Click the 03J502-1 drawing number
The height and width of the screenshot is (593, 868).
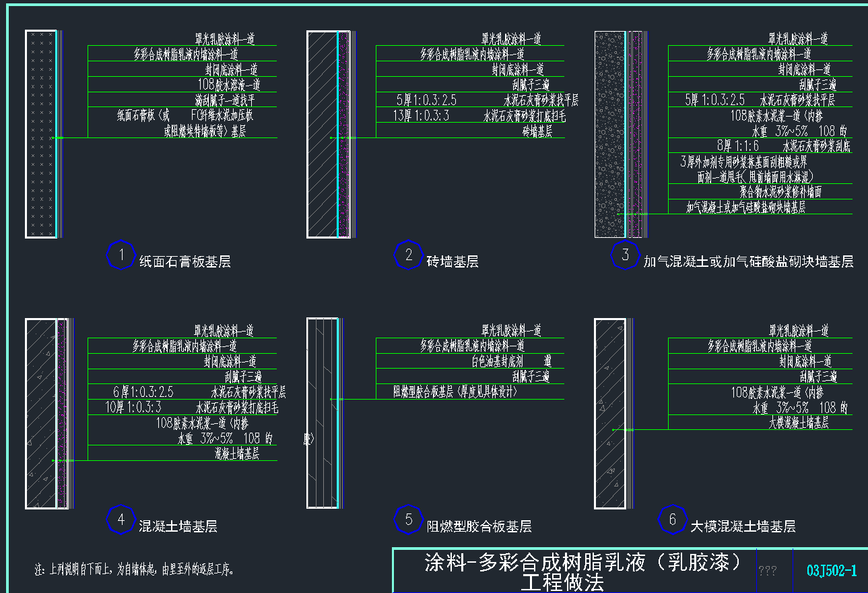(831, 571)
